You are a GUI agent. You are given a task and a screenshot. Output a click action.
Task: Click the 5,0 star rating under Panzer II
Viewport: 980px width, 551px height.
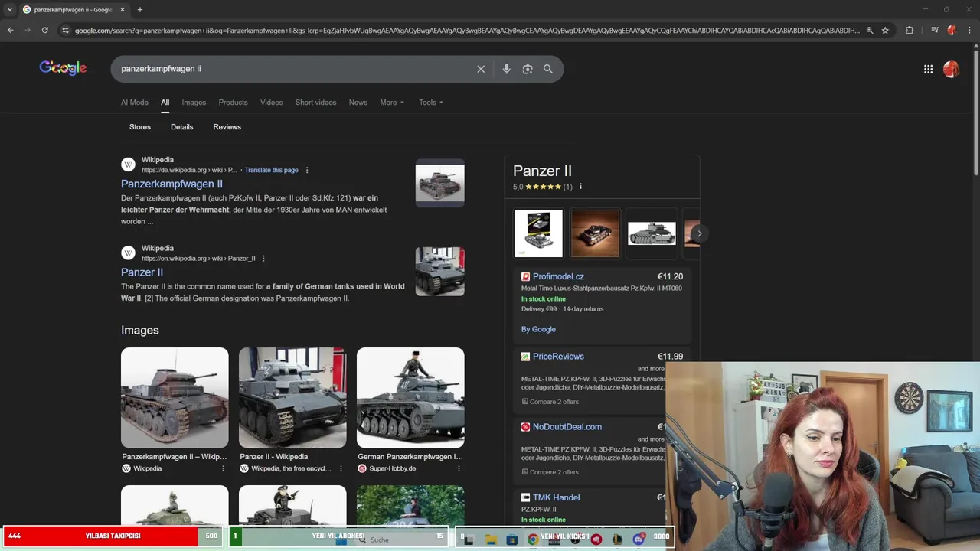tap(542, 187)
